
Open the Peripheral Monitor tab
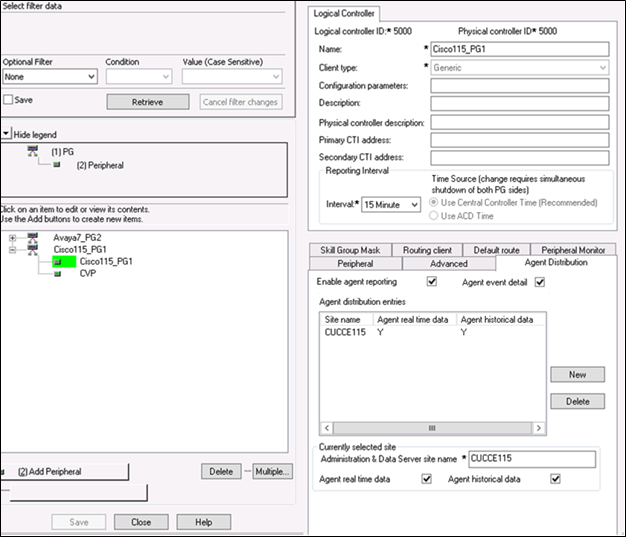coord(573,250)
